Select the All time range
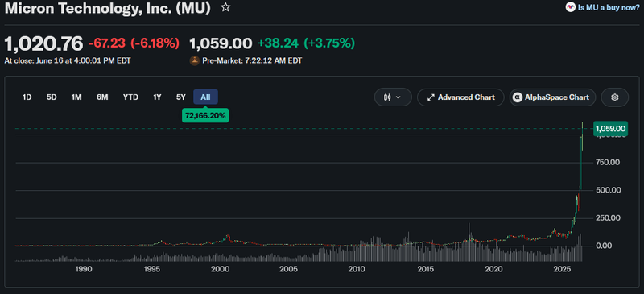This screenshot has height=294, width=644. click(205, 97)
